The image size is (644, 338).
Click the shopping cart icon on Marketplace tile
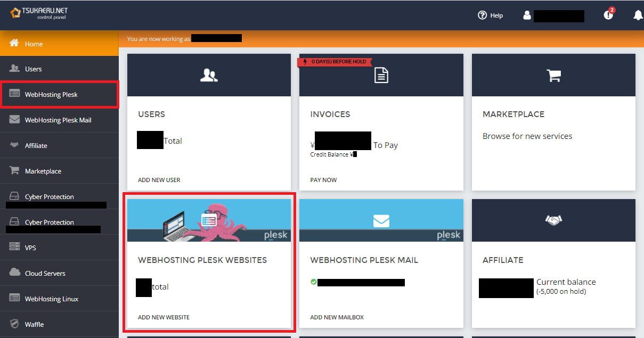click(553, 75)
